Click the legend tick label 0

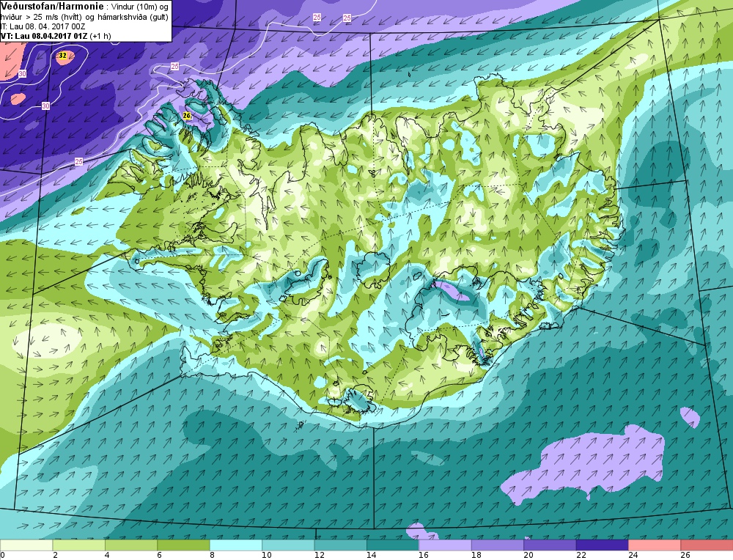coord(2,555)
